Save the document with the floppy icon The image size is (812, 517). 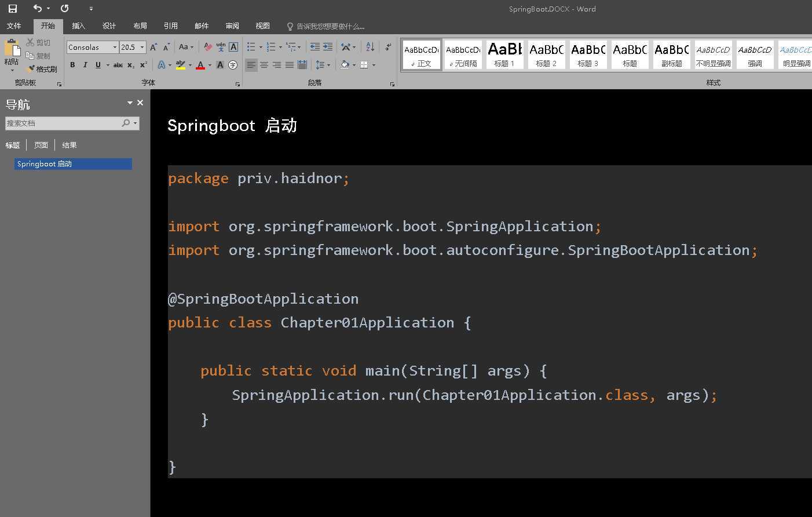(12, 8)
